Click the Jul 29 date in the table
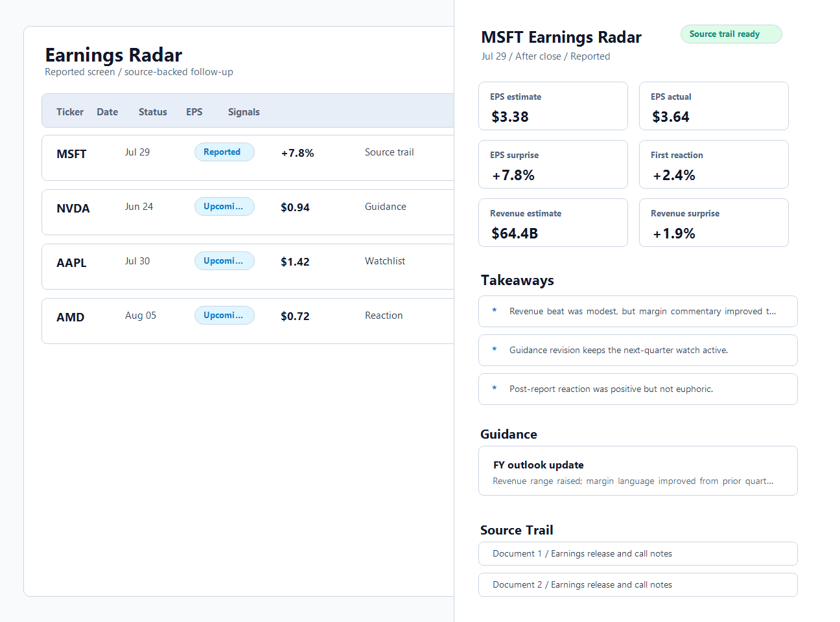 point(137,152)
